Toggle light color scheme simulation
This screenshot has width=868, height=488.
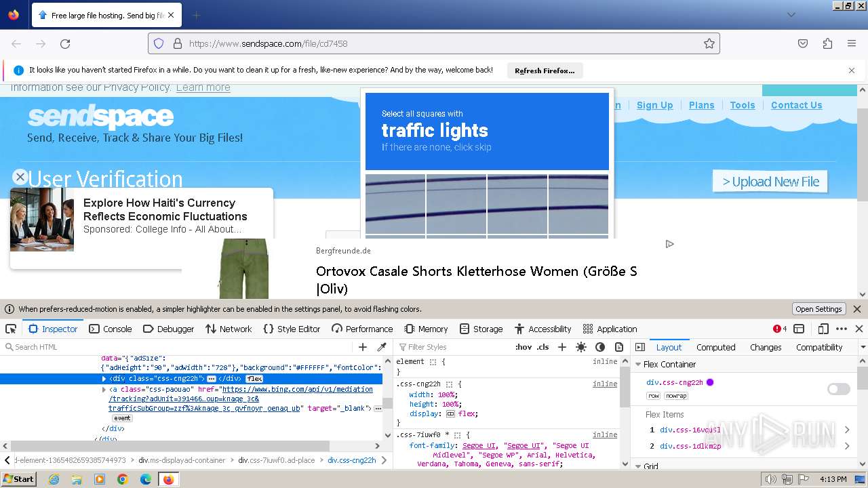(x=581, y=347)
